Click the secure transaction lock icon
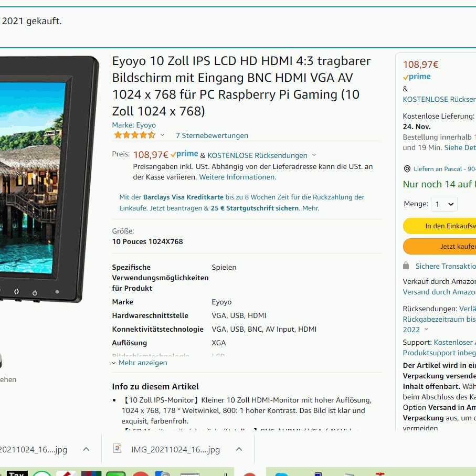This screenshot has height=476, width=476. pyautogui.click(x=406, y=266)
